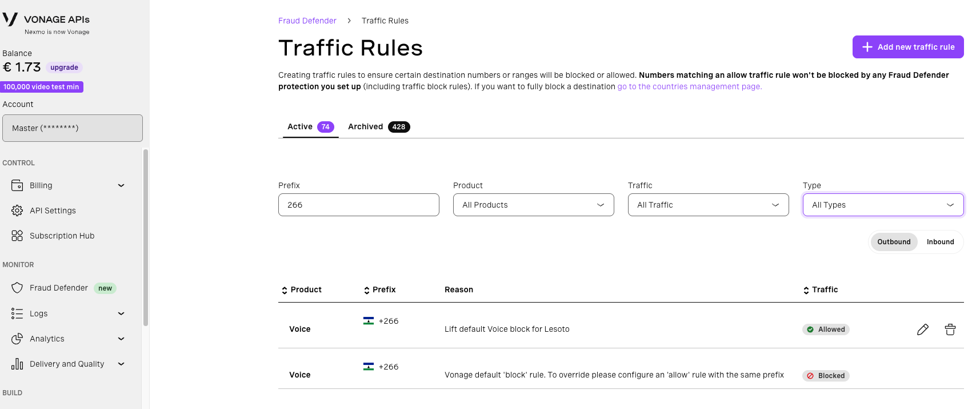
Task: Click +266 prefix in the Blocked row
Action: pyautogui.click(x=389, y=367)
